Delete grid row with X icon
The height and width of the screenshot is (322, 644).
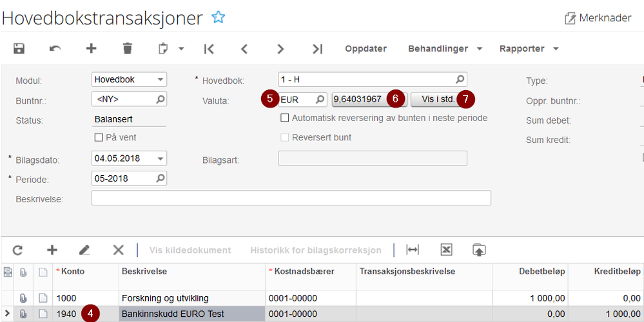tap(118, 251)
